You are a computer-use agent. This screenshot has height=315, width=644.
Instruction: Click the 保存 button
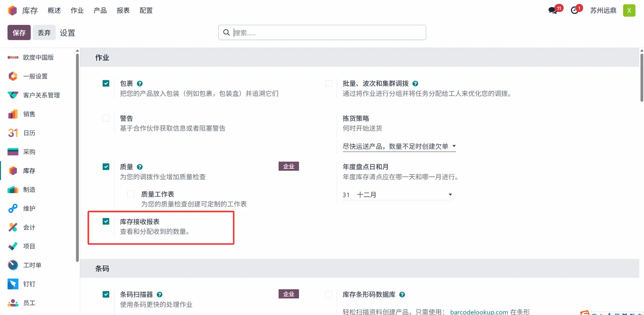coord(19,33)
